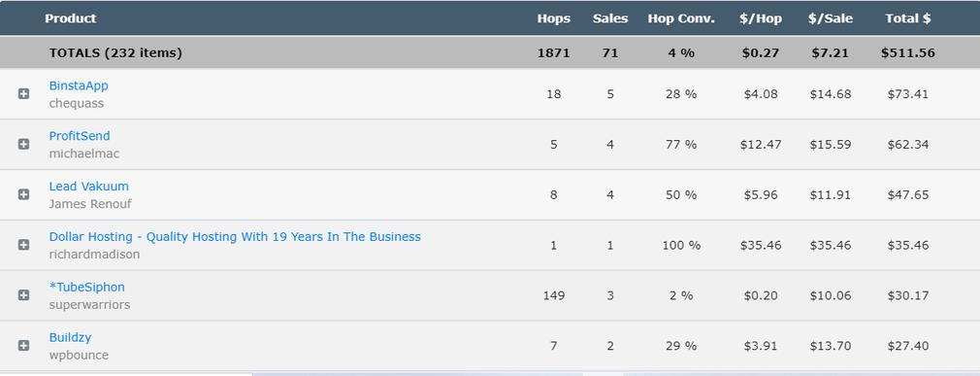980x376 pixels.
Task: Sort by the Product column header
Action: tap(71, 18)
